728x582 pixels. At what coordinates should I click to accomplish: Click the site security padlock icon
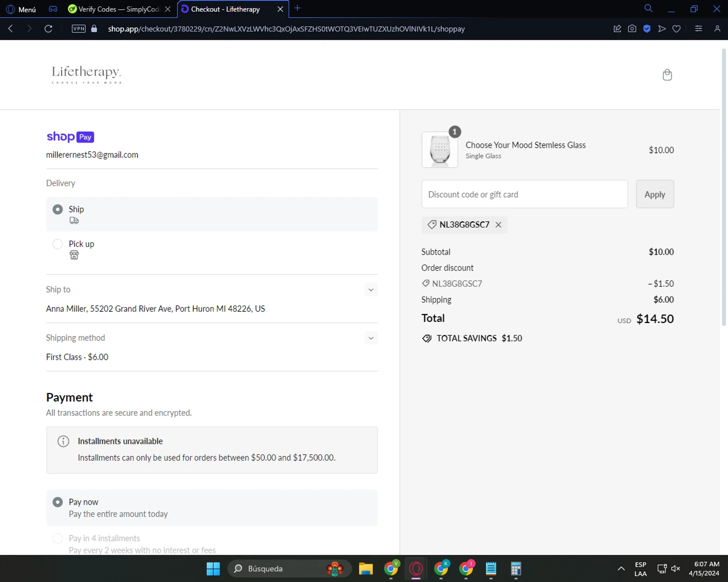[x=94, y=29]
